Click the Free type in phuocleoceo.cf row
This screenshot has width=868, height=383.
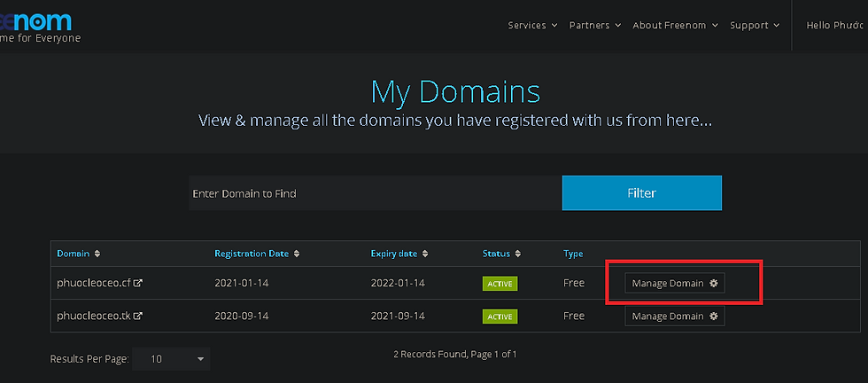(x=574, y=283)
